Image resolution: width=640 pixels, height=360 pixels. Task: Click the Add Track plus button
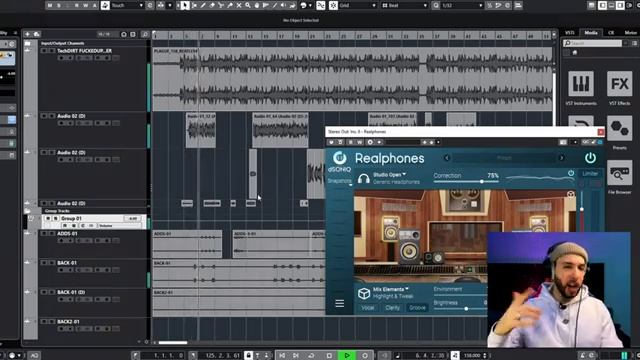tap(27, 34)
